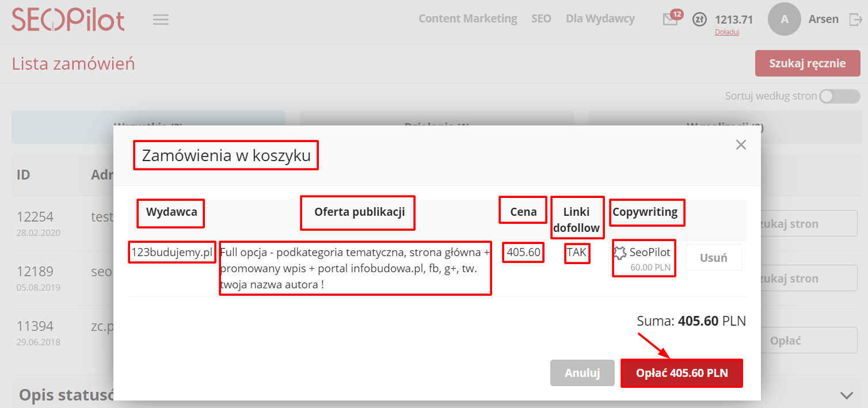868x408 pixels.
Task: Open Content Marketing menu
Action: (x=467, y=18)
